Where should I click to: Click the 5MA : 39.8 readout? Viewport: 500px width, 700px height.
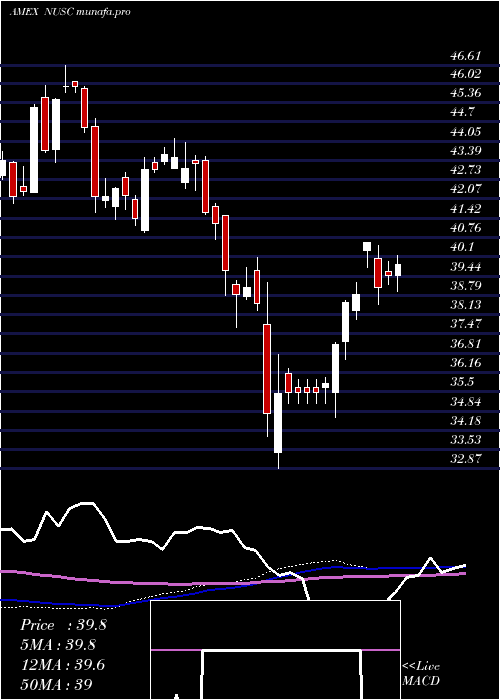58,645
